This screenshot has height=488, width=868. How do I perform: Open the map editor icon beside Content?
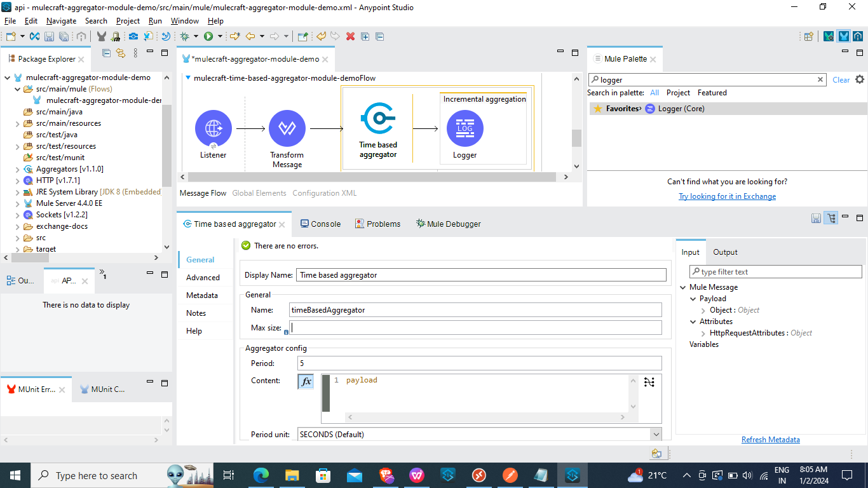tap(649, 382)
